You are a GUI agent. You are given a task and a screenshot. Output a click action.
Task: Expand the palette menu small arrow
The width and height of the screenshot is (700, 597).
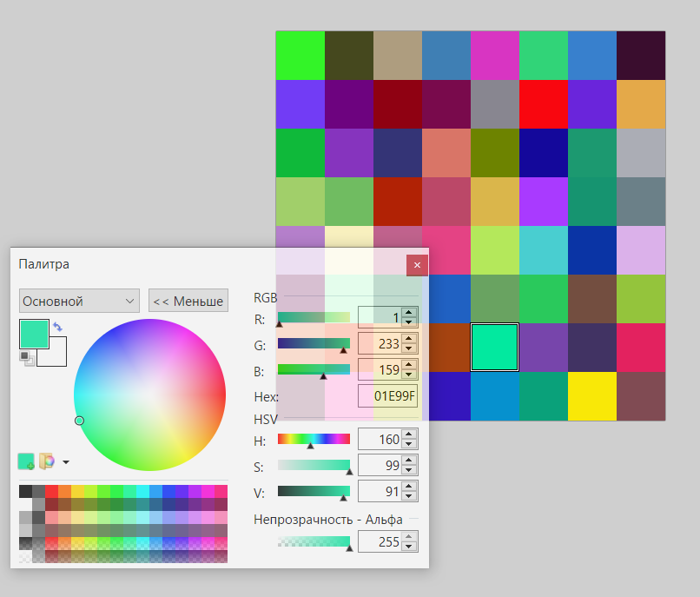[66, 462]
